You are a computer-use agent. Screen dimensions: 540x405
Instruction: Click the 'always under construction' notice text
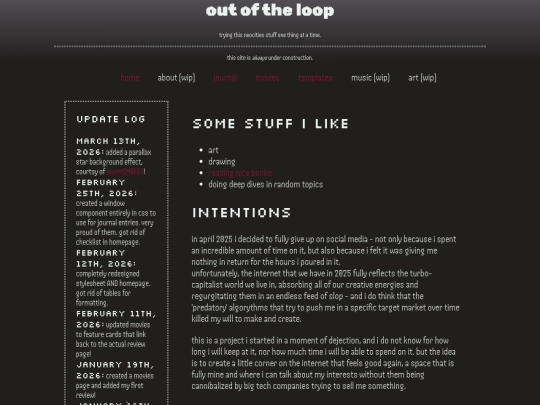270,58
